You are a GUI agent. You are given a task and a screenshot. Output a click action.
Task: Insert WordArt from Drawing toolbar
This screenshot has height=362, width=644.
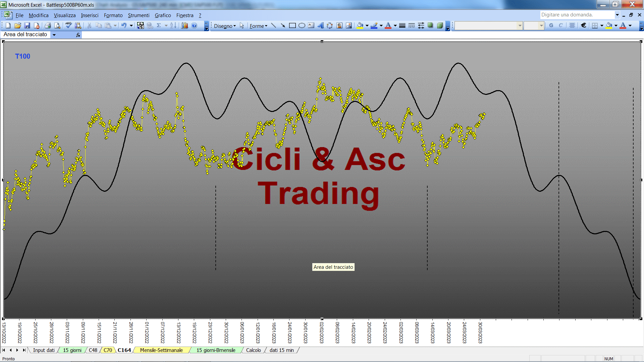[x=320, y=25]
